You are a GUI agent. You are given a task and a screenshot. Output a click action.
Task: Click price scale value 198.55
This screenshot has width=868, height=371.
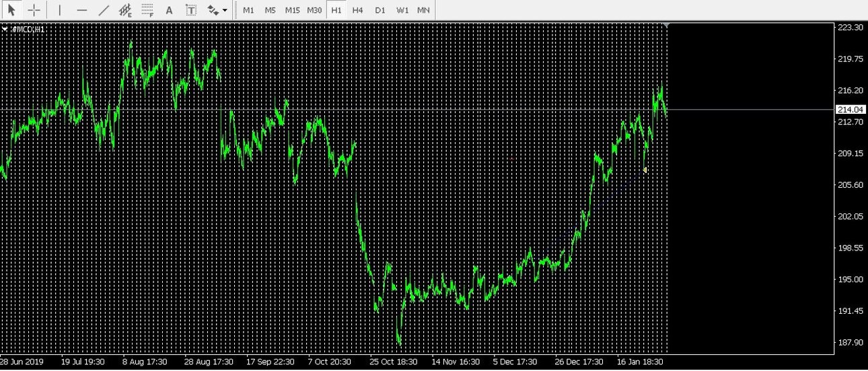point(851,248)
